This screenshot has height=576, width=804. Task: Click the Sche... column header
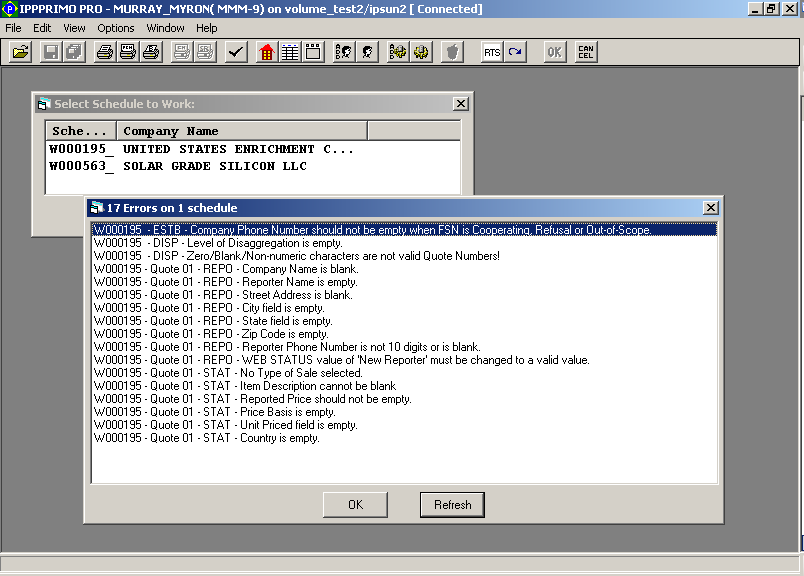81,131
